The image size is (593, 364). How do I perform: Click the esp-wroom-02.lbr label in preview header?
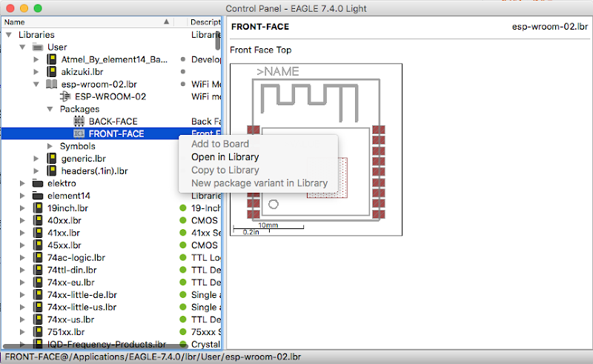click(x=550, y=27)
